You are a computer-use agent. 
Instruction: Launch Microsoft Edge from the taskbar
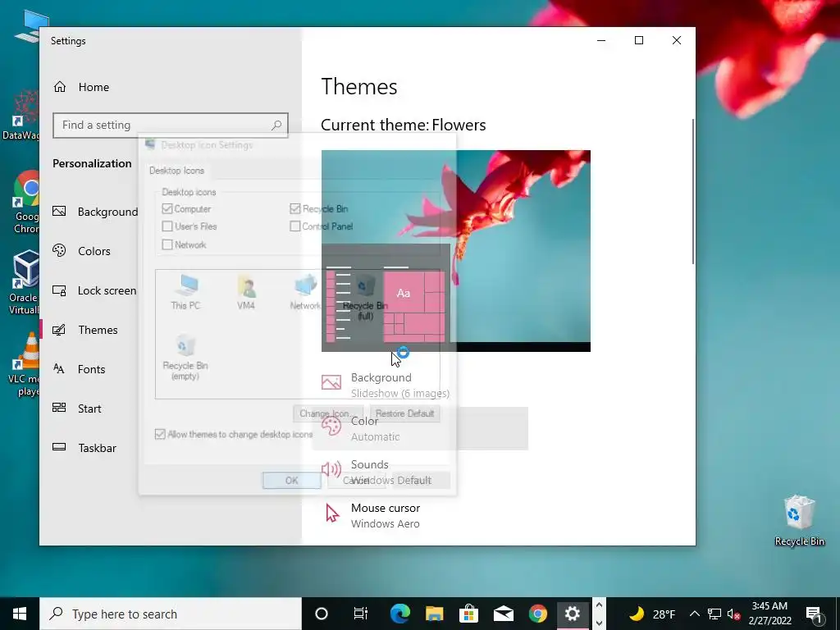[399, 614]
